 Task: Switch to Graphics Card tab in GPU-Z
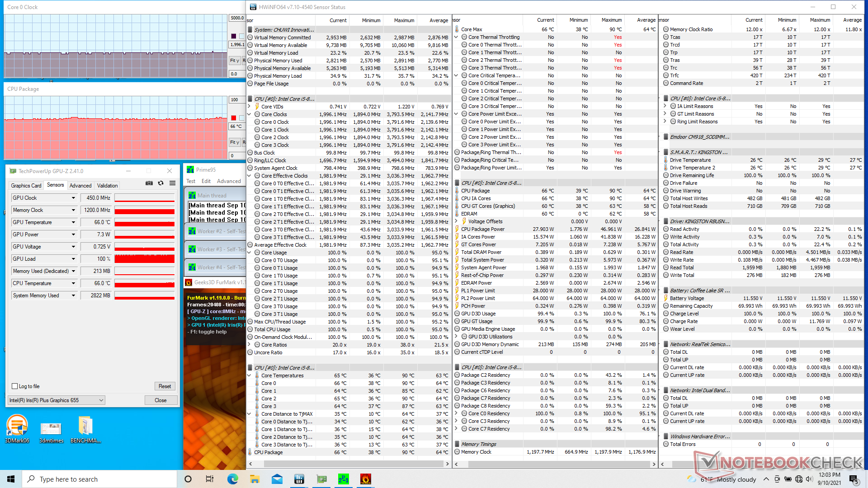26,186
